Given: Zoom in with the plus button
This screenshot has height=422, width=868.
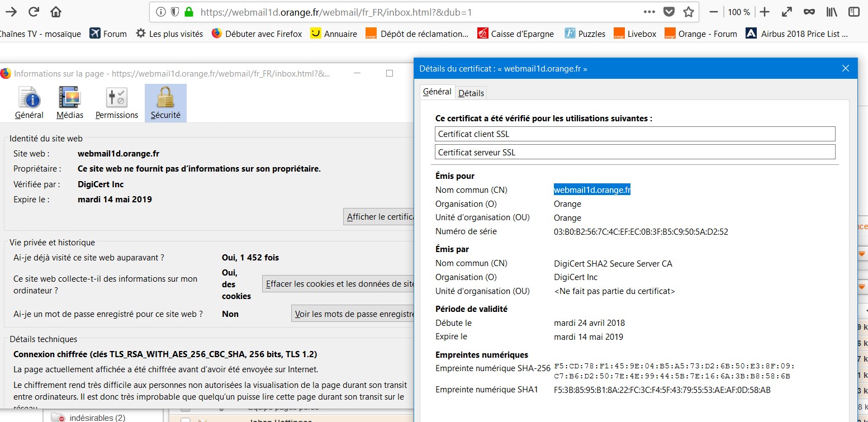Looking at the screenshot, I should 765,12.
